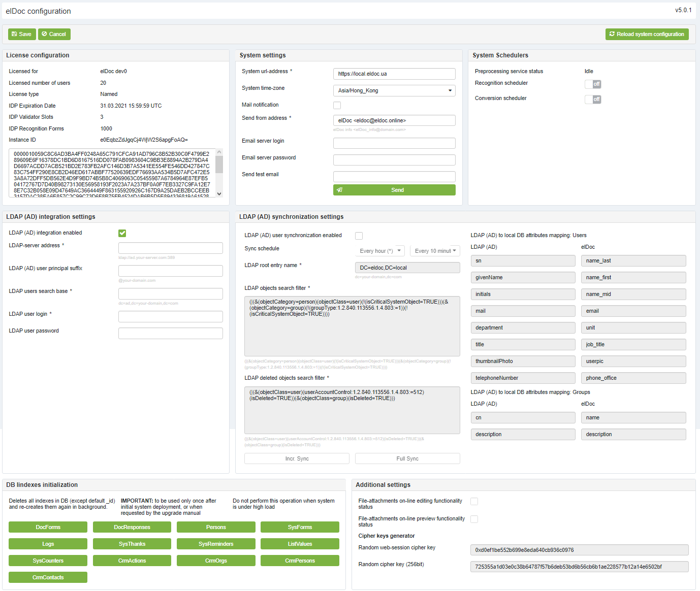The image size is (700, 591).
Task: Click the Send test email field
Action: pos(394,177)
